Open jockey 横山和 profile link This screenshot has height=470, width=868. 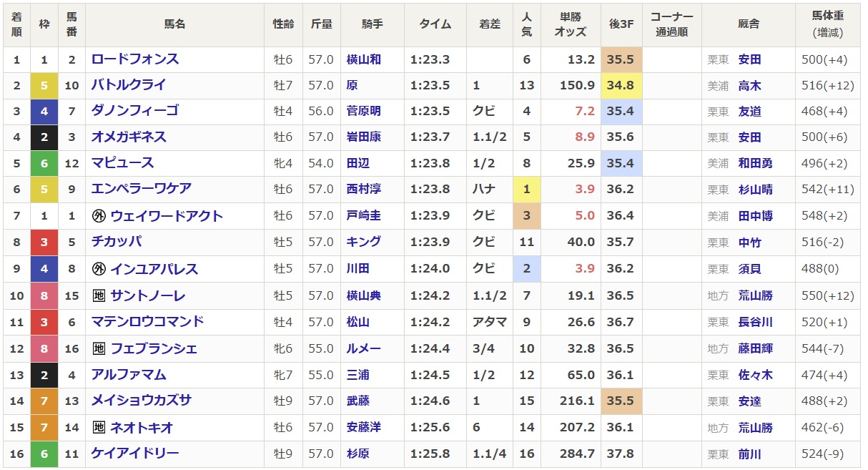pos(363,60)
